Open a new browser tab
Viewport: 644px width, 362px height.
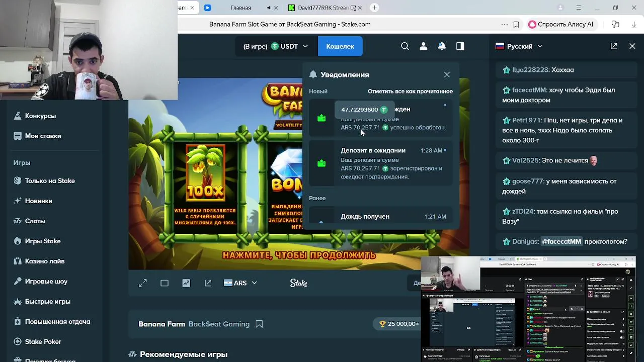click(374, 8)
